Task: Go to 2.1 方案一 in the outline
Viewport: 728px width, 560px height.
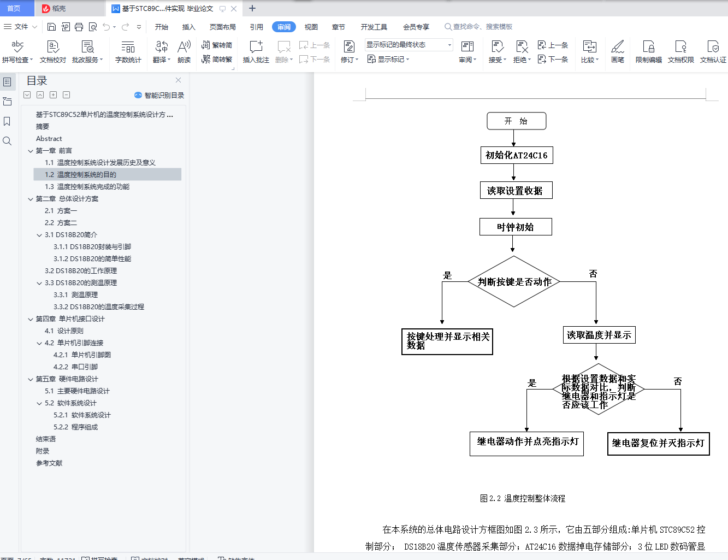Action: (61, 211)
